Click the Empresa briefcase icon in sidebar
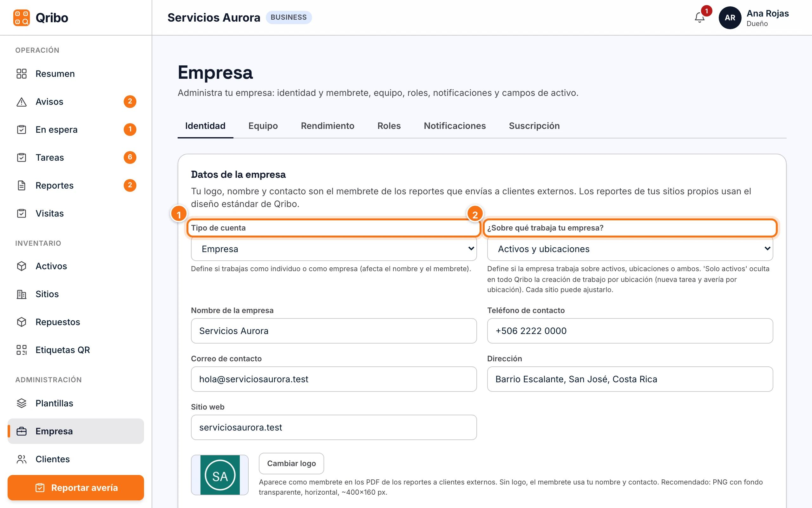812x508 pixels. (x=22, y=431)
